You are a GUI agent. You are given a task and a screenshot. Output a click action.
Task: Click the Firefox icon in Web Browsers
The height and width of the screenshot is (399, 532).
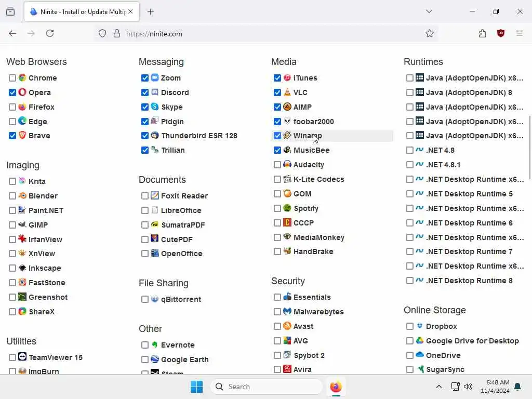click(22, 107)
